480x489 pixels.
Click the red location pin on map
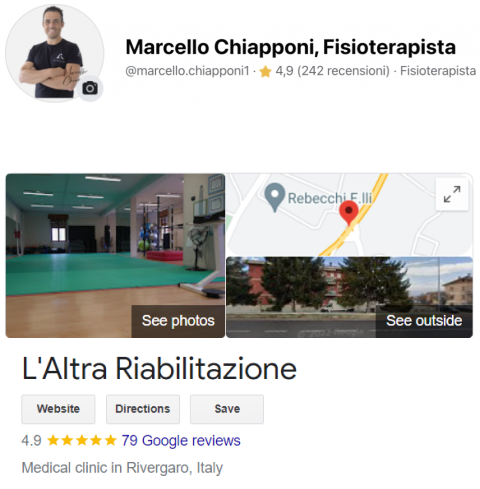point(349,213)
